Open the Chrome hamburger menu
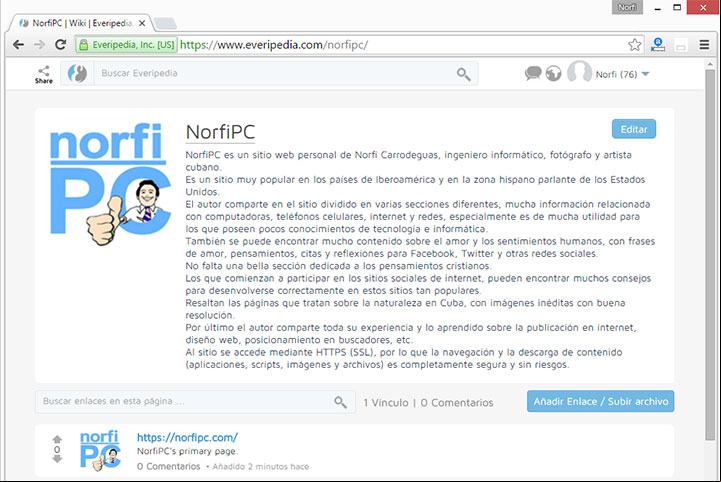The height and width of the screenshot is (482, 721). pos(704,45)
